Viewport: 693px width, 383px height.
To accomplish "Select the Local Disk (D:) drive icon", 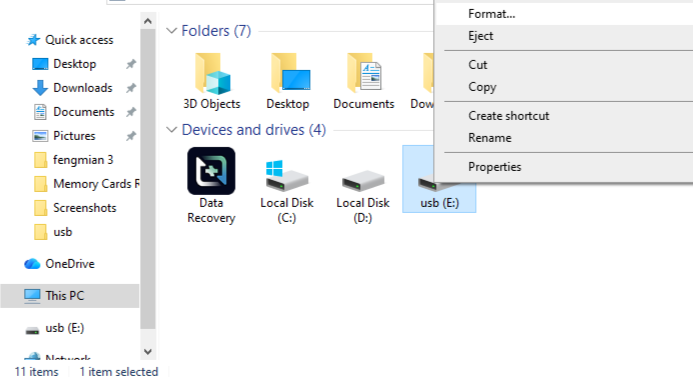I will point(363,181).
